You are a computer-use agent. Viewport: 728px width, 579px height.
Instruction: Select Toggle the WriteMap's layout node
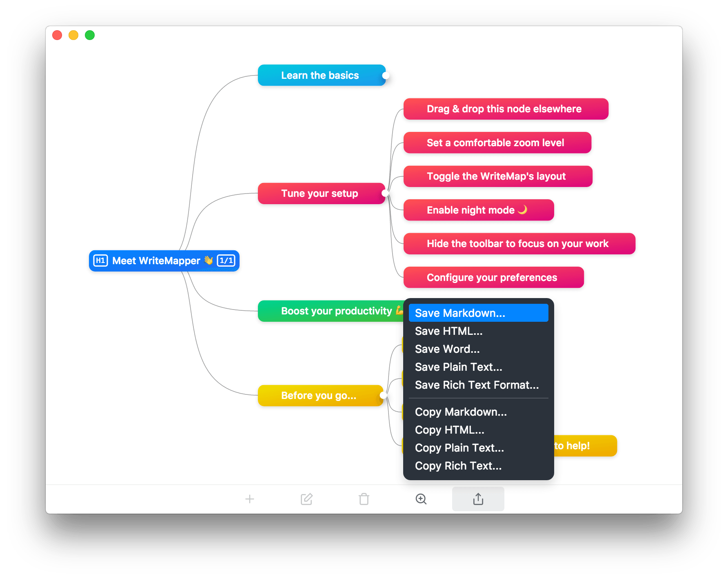tap(498, 176)
